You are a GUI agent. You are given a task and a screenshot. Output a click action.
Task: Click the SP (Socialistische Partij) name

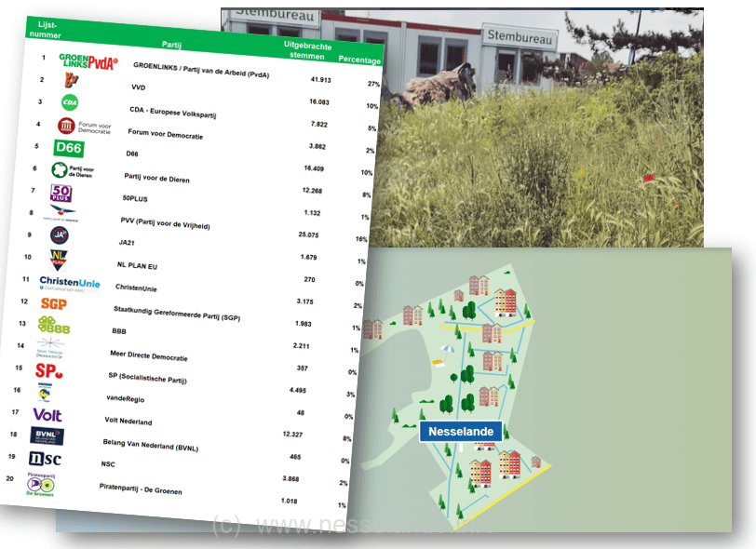(x=147, y=378)
